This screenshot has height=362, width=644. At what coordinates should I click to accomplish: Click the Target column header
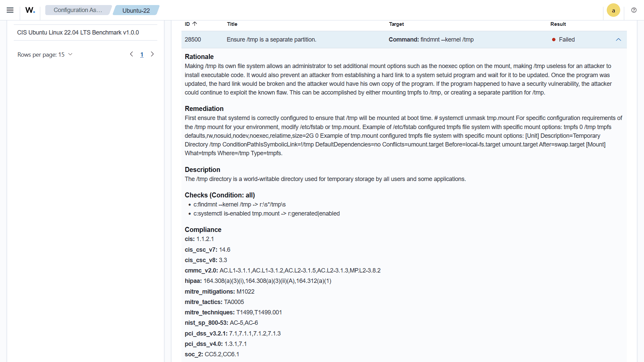(x=396, y=24)
